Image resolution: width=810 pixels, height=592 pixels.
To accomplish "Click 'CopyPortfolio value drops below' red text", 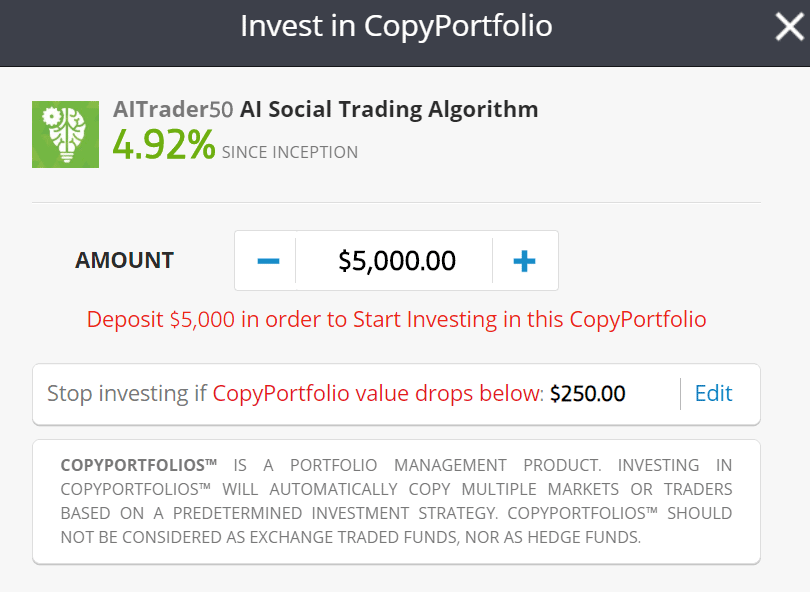I will (378, 394).
